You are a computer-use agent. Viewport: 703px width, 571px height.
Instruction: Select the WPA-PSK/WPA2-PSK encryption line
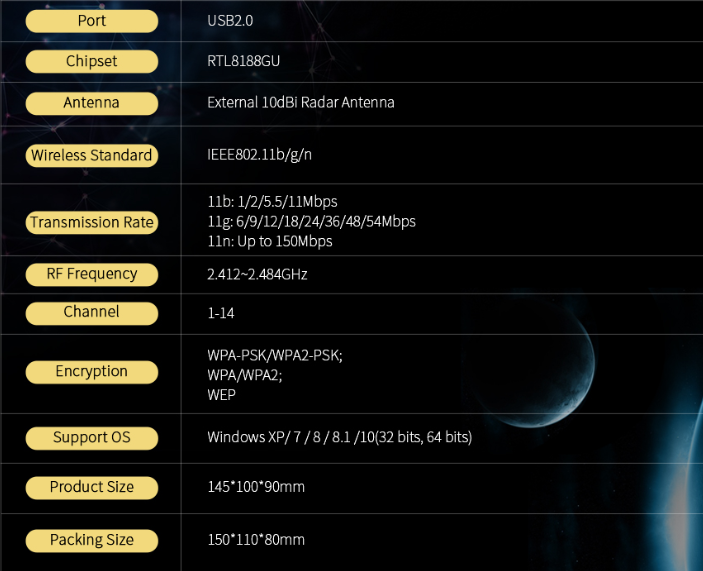[274, 355]
